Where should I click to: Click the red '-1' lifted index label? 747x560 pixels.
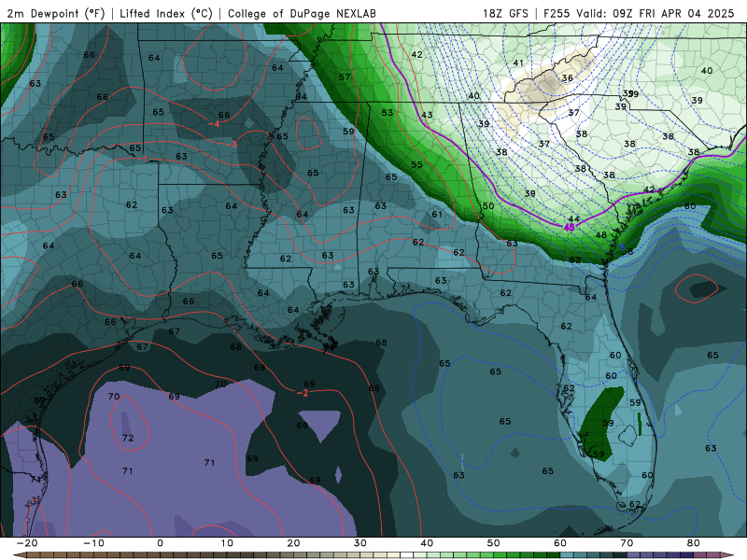144,159
